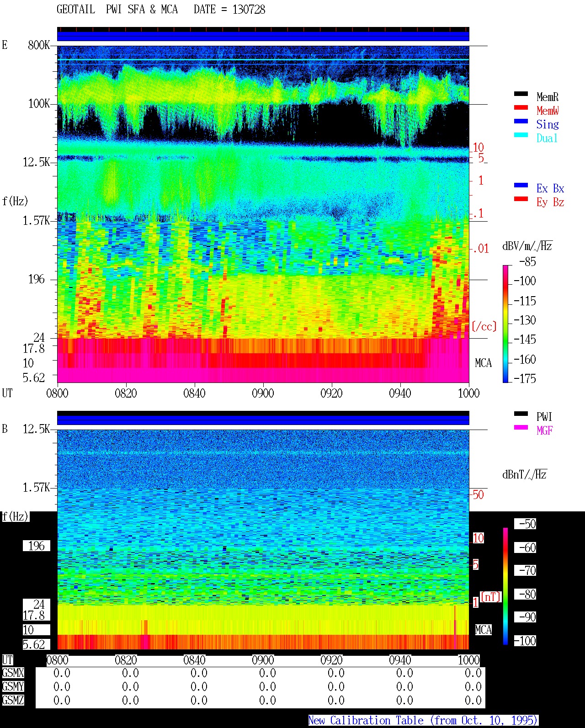Click the 'f(Hz)' label of the B panel
585x728 pixels.
tap(15, 517)
